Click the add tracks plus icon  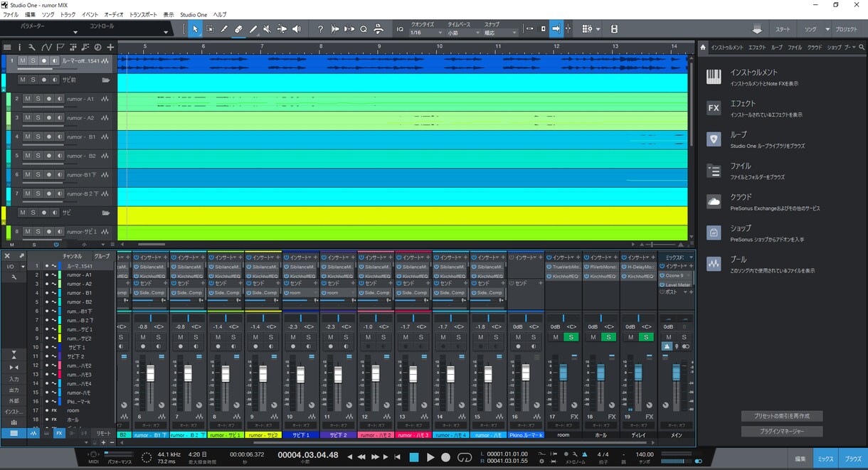pos(110,48)
